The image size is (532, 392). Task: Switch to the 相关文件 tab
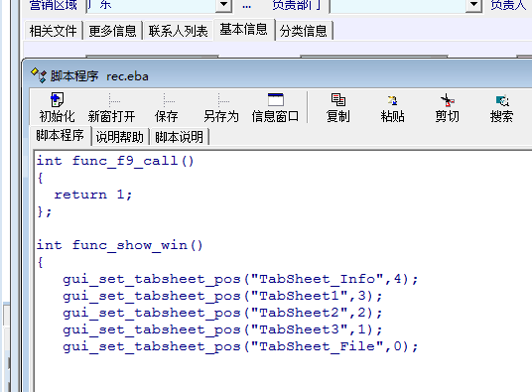[x=54, y=31]
